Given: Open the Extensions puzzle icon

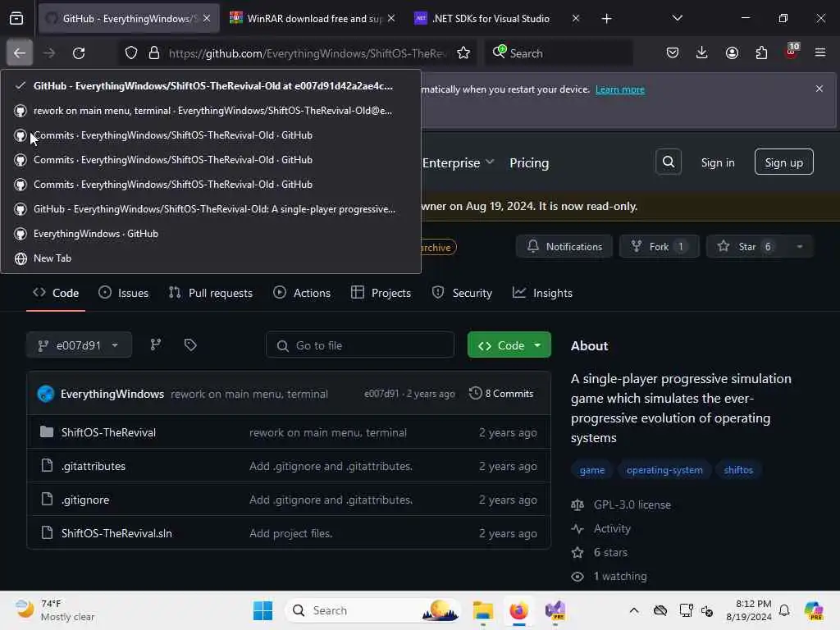Looking at the screenshot, I should [761, 53].
